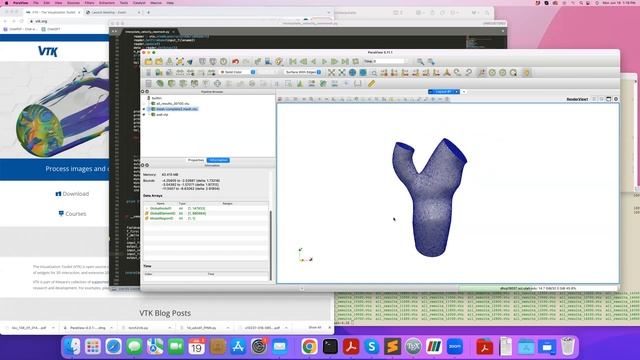Screen dimensions: 640x360
Task: Click the Information panel vertical scrollbar
Action: click(271, 245)
